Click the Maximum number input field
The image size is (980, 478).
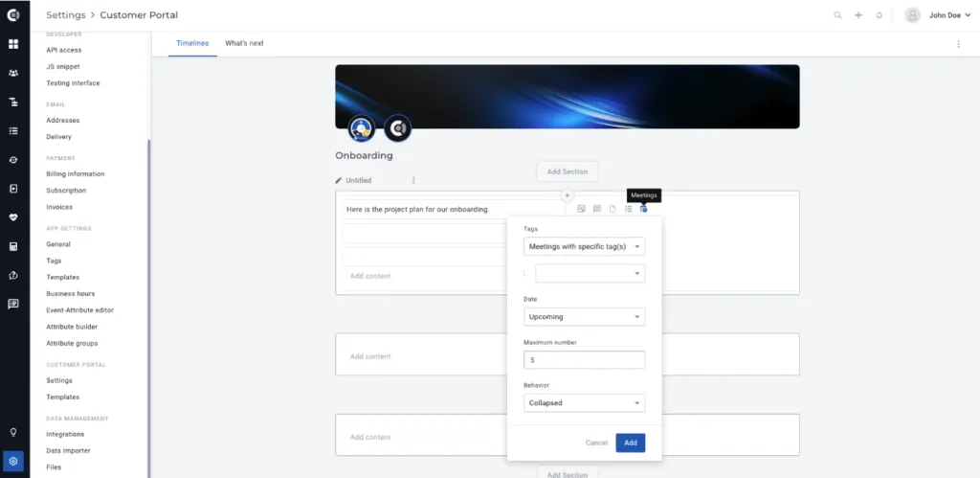(x=585, y=360)
